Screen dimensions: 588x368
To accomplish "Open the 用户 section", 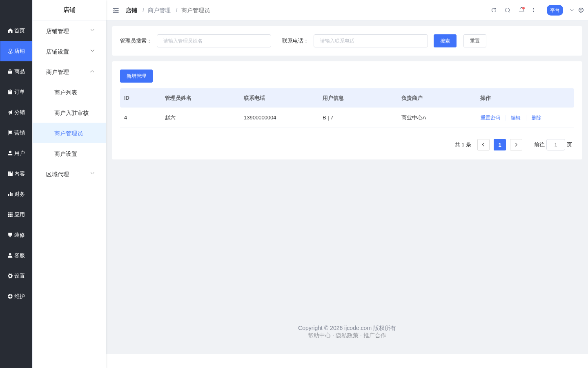I will tap(16, 153).
